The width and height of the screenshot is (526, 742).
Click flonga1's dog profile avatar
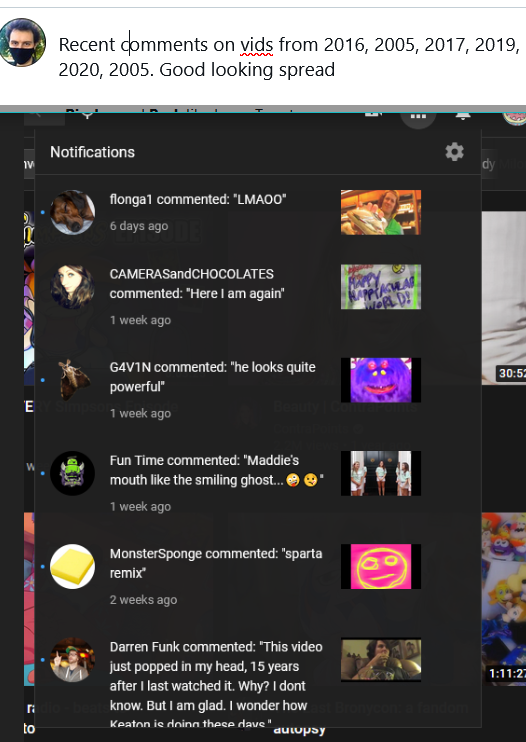tap(72, 212)
